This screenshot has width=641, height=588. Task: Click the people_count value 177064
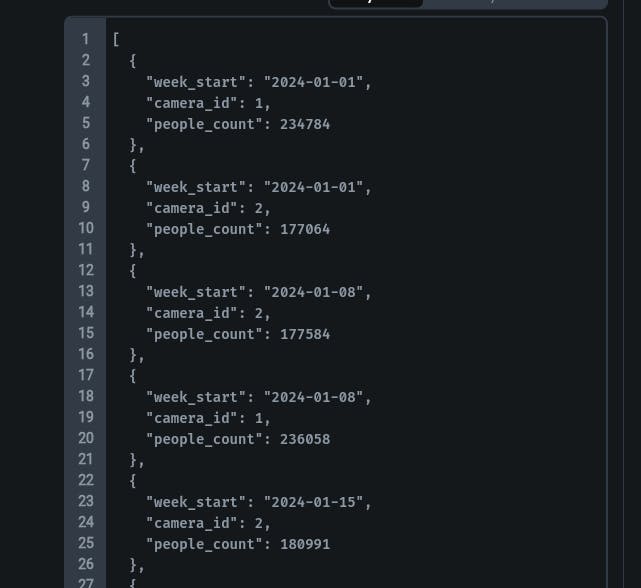coord(297,229)
